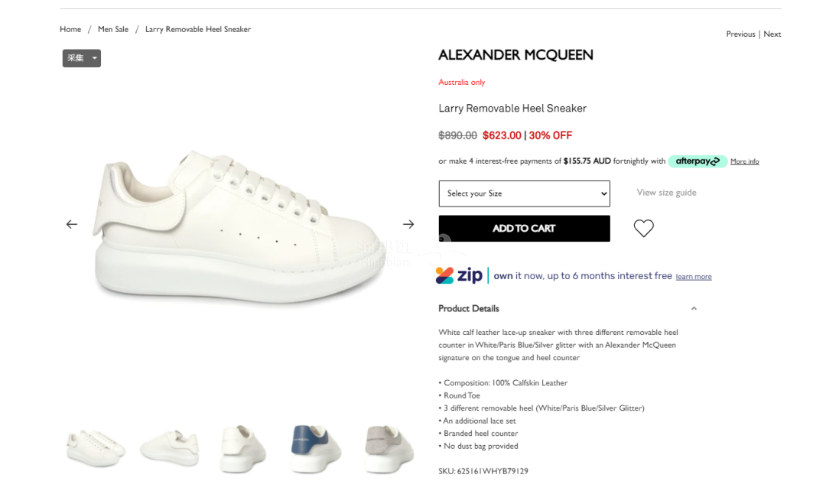This screenshot has height=504, width=826.
Task: Show next product image with right arrow
Action: [408, 224]
